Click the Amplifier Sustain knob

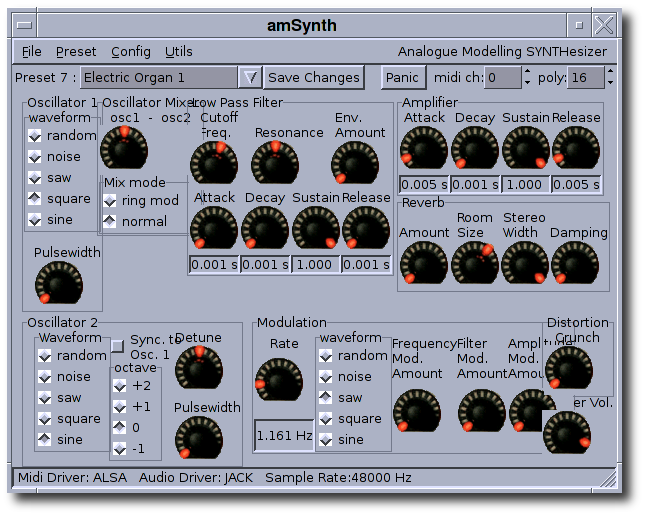click(526, 148)
